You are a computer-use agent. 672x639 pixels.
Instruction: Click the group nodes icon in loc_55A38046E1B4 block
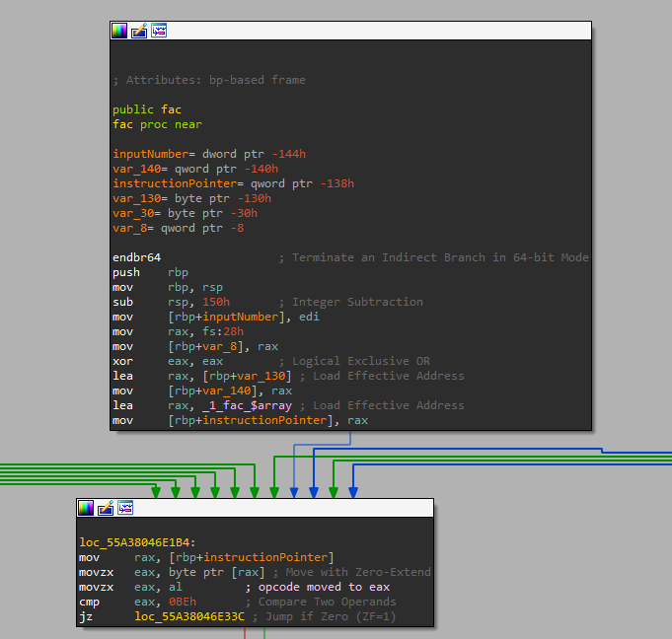125,508
